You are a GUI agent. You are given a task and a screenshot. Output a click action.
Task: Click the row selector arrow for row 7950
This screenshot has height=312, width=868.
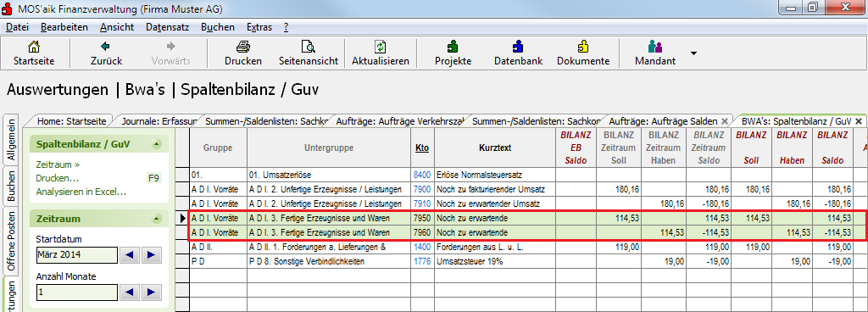click(183, 218)
